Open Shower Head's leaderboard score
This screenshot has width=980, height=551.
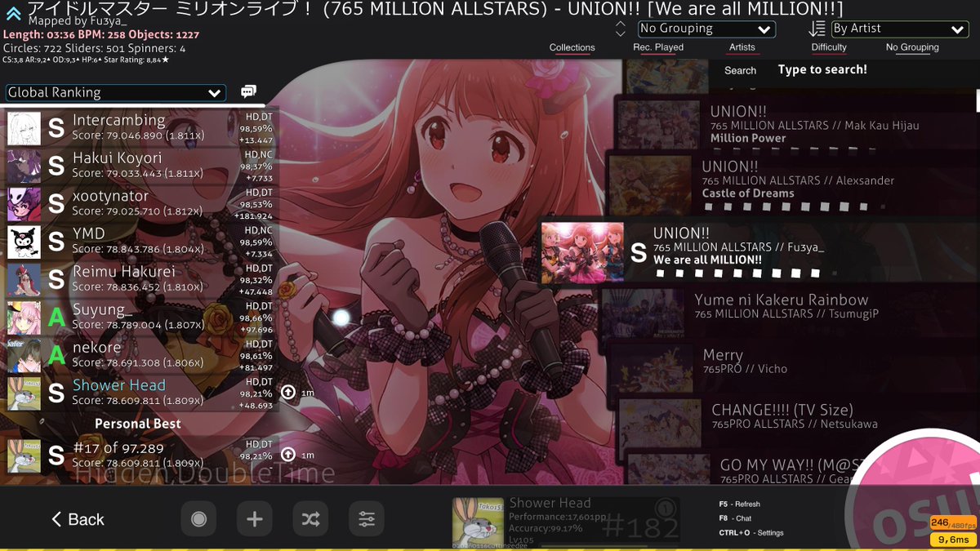pyautogui.click(x=140, y=393)
